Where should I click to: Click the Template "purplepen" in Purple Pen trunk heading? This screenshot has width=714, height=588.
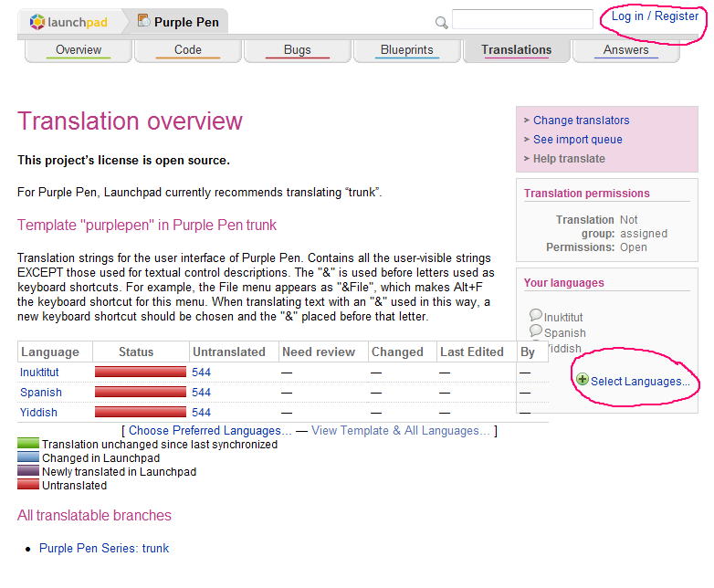147,225
